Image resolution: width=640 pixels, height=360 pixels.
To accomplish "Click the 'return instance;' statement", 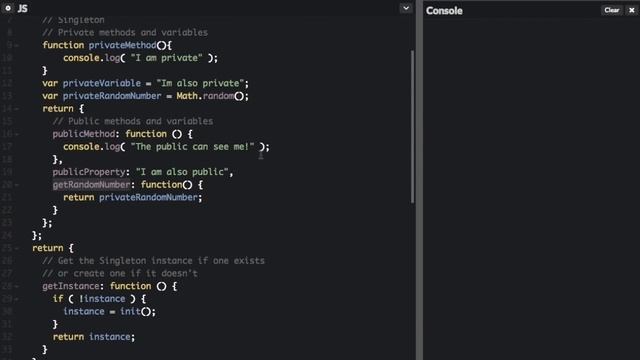I will tap(93, 336).
